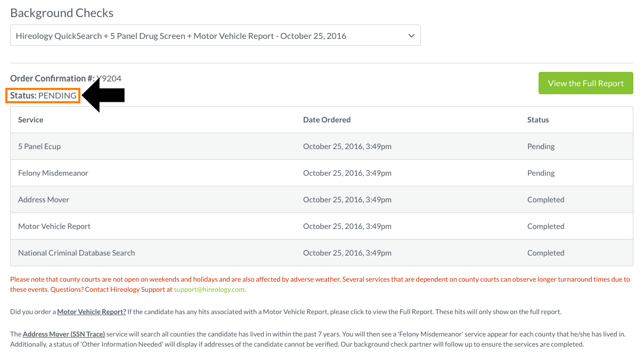Click the 'Background Checks' heading

[62, 13]
